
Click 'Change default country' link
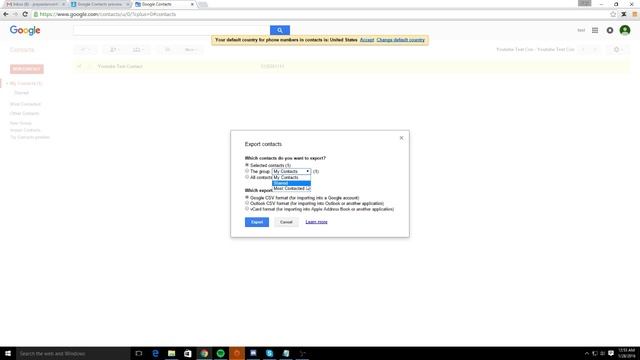click(x=400, y=40)
